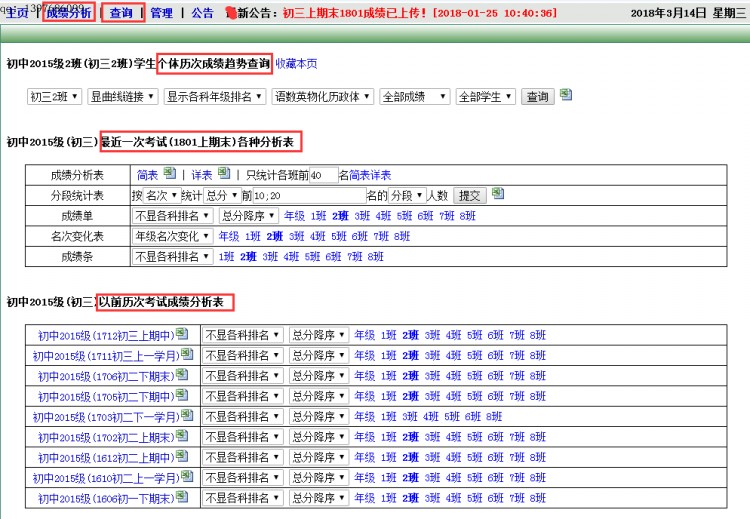Open 总分降序 dropdown for 1712初三上期中 row
Viewport: 750px width, 519px height.
(319, 335)
